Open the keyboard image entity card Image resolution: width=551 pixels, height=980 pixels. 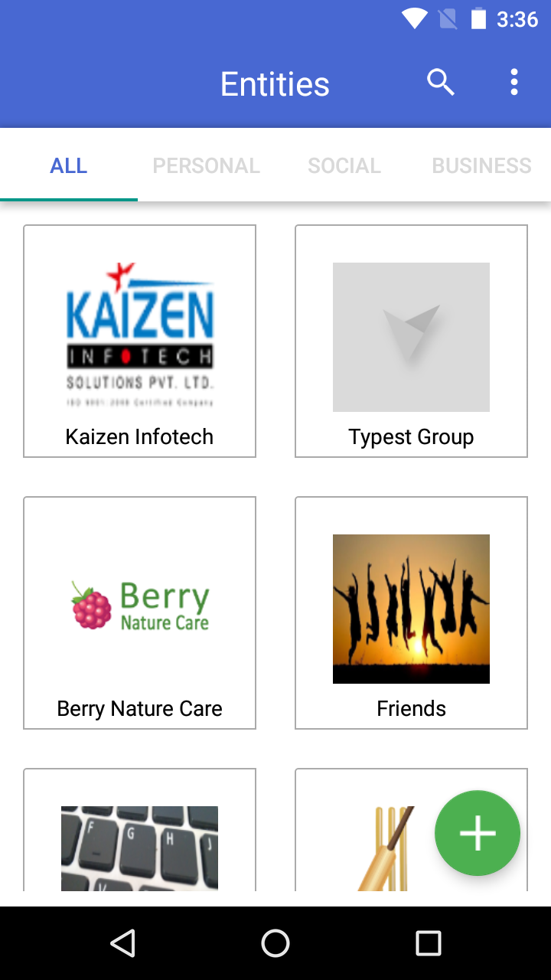pos(139,830)
